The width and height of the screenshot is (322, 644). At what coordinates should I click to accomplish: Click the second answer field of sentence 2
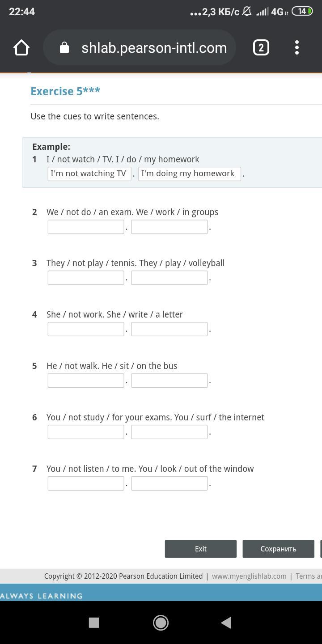(169, 227)
